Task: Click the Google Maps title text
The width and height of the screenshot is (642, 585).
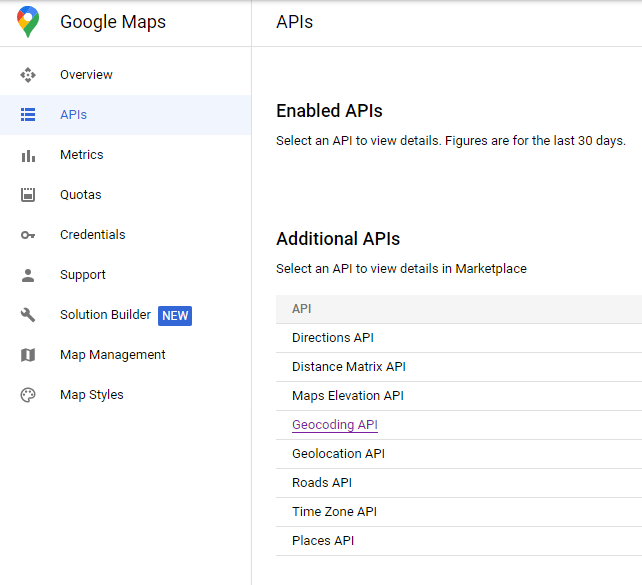Action: coord(113,22)
